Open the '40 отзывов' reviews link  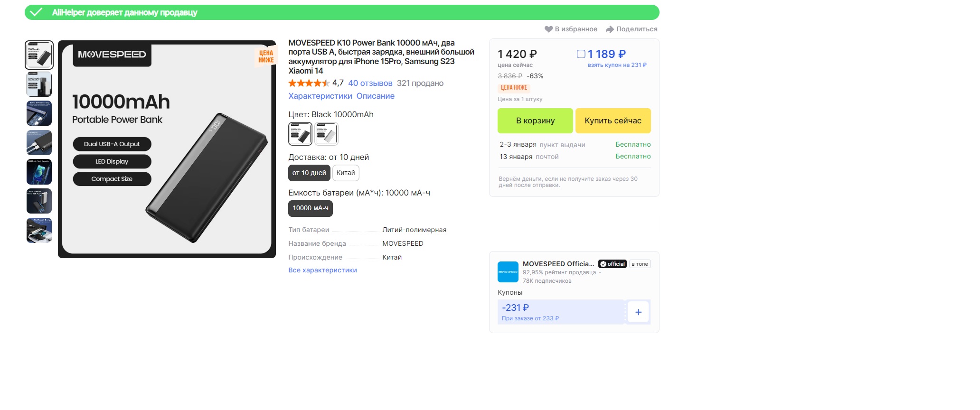pos(370,84)
